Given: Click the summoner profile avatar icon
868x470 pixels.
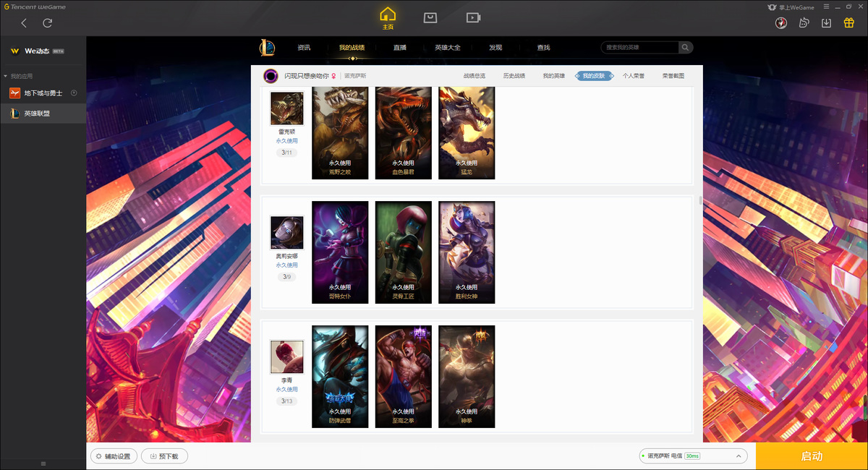Looking at the screenshot, I should click(x=271, y=76).
